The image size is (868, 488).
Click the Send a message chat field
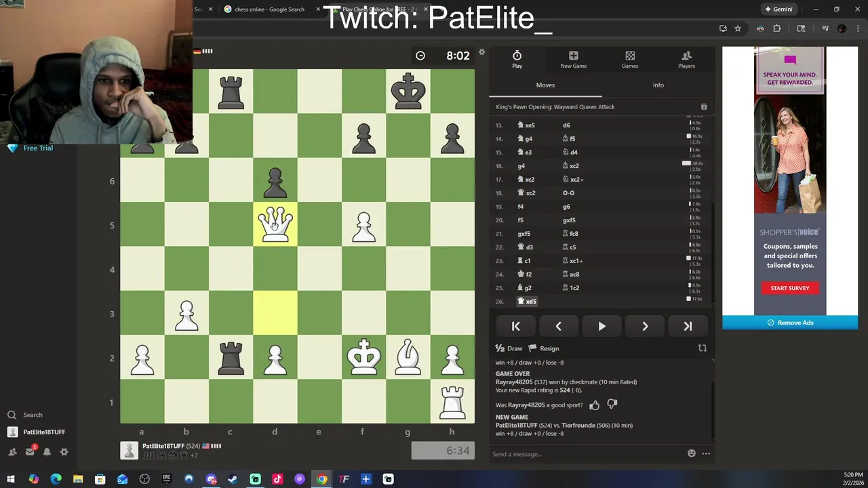(x=587, y=454)
